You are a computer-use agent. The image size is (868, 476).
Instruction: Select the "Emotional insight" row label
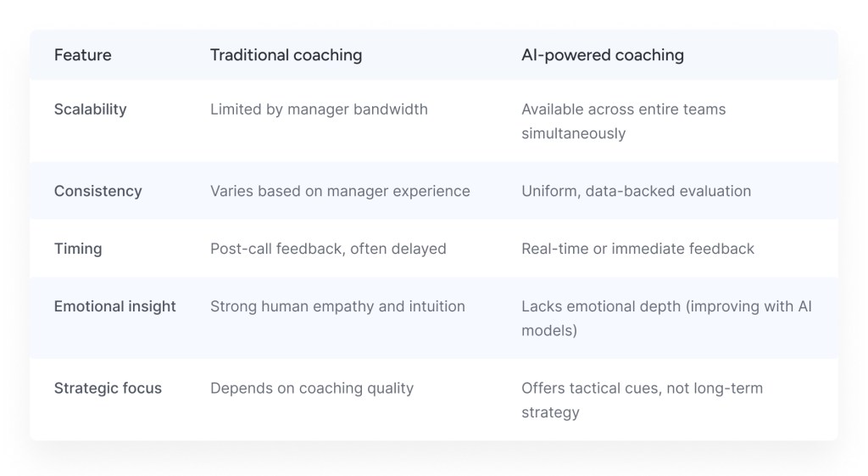click(x=114, y=306)
